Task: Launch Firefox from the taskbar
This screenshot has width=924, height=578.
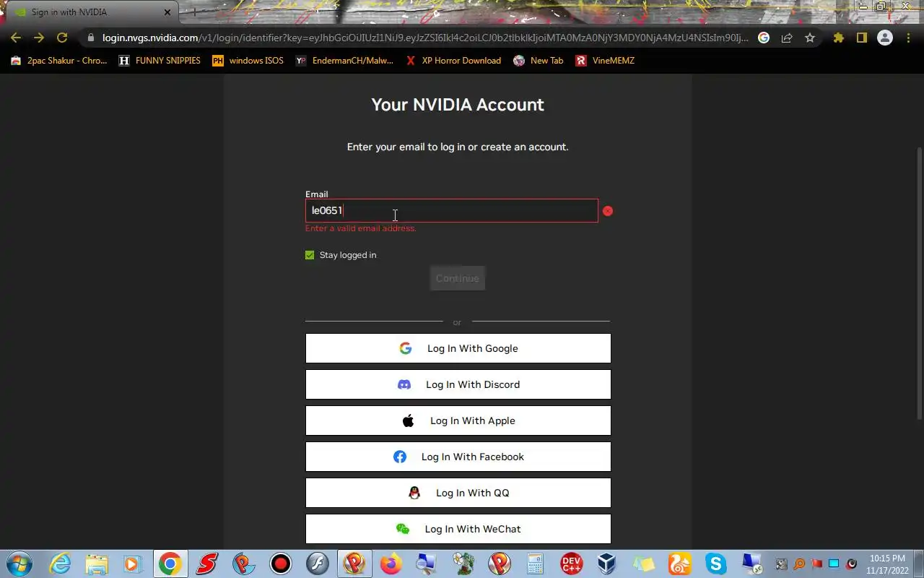Action: [x=391, y=564]
